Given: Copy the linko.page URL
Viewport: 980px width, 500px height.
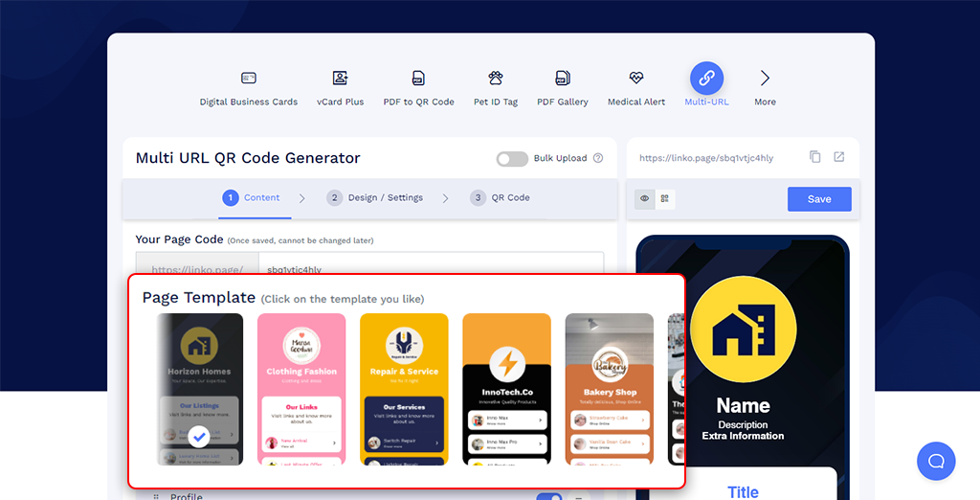Looking at the screenshot, I should (x=815, y=157).
